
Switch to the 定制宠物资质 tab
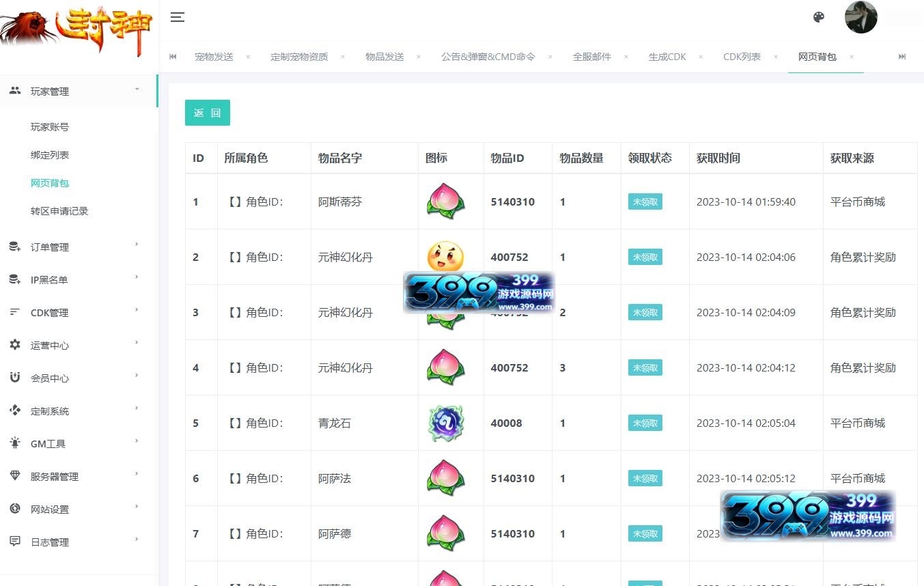pos(299,57)
